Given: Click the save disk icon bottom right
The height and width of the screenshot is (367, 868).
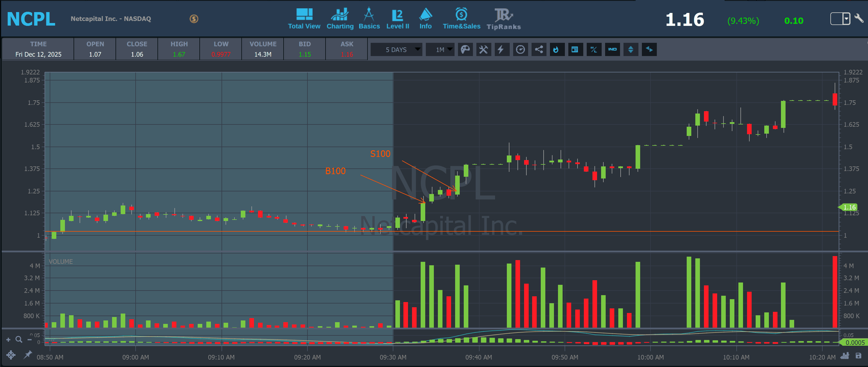Looking at the screenshot, I should [x=858, y=356].
